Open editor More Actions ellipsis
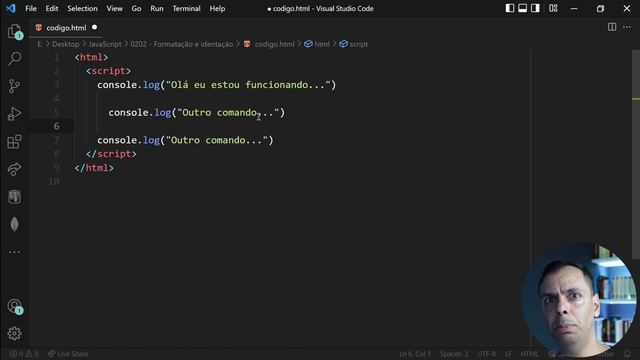Screen dimensions: 640x360 point(627,27)
